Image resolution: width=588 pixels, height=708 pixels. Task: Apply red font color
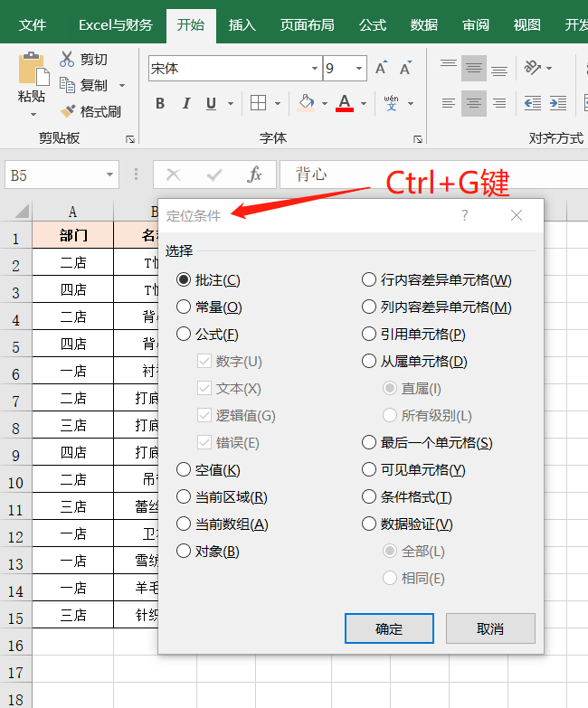[x=345, y=103]
